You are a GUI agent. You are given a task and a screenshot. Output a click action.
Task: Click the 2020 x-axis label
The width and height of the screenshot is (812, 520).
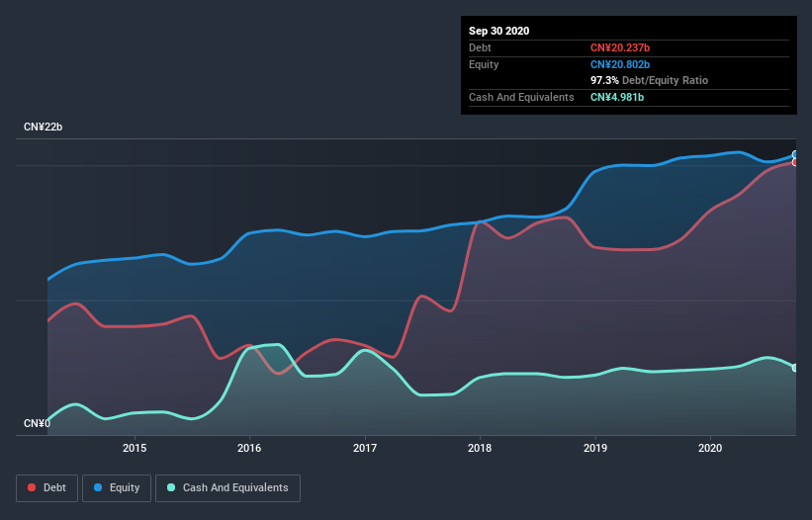click(x=710, y=448)
